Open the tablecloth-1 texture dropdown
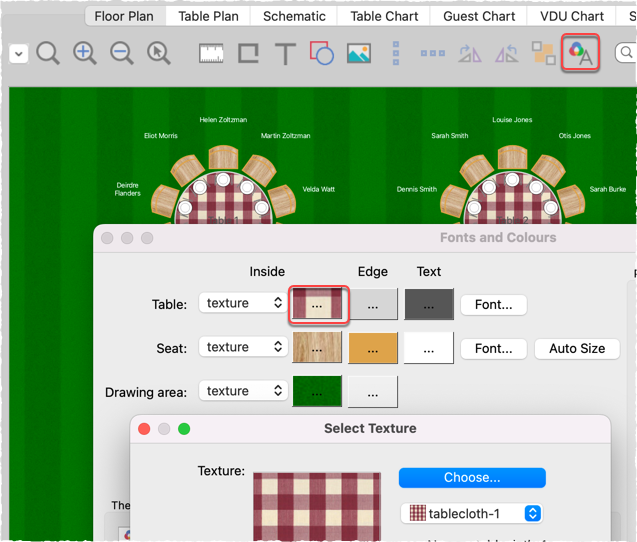The height and width of the screenshot is (542, 637). (472, 513)
